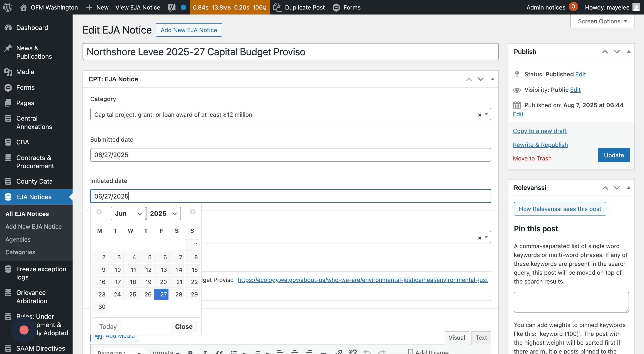Click the blue Update button
The image size is (644, 354).
pyautogui.click(x=613, y=155)
